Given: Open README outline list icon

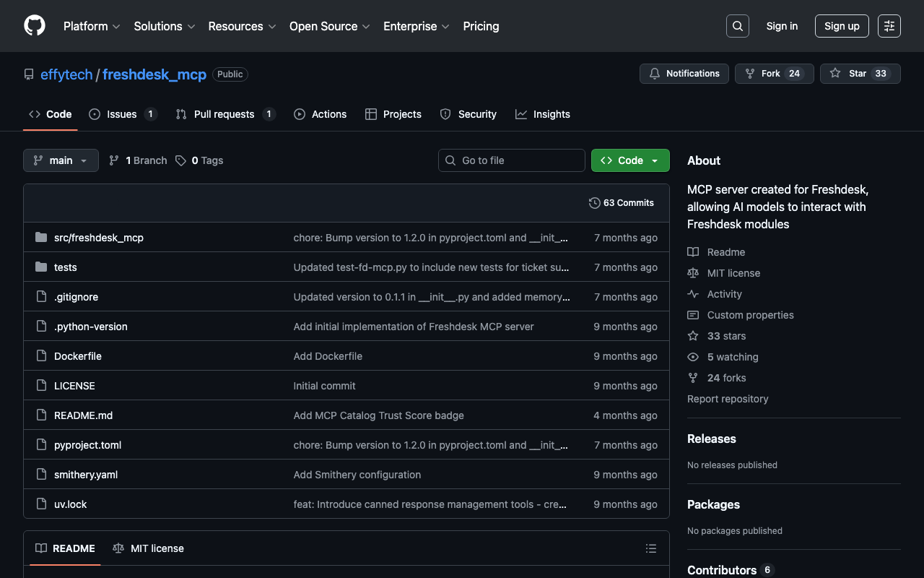Looking at the screenshot, I should (650, 548).
